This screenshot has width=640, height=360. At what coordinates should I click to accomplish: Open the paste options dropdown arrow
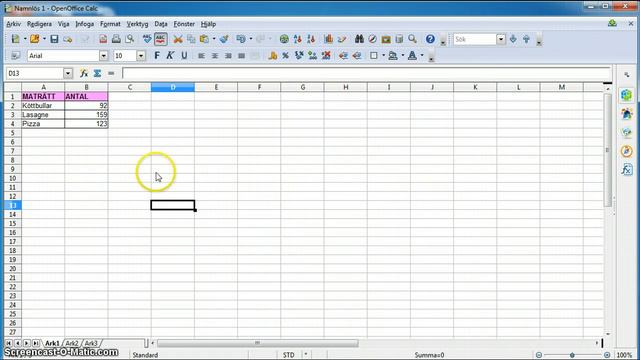[x=213, y=39]
